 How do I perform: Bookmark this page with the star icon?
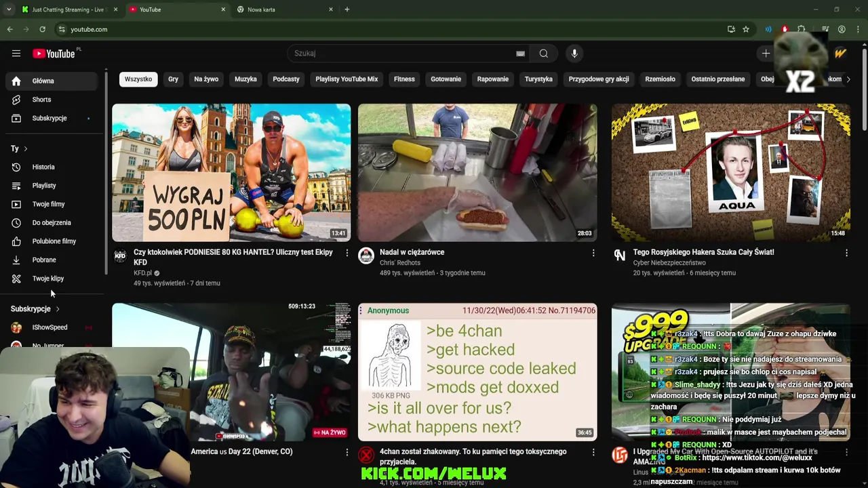click(746, 29)
